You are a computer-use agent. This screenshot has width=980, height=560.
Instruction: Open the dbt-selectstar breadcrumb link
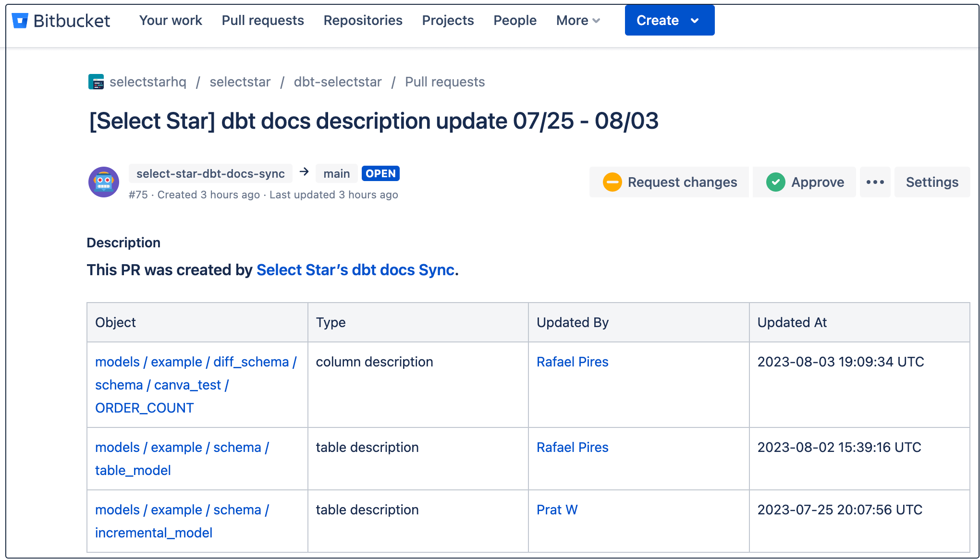pyautogui.click(x=338, y=82)
